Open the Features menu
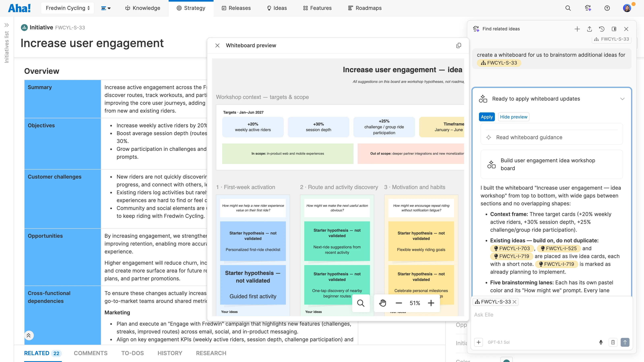Viewport: 644px width, 362px height. point(317,8)
